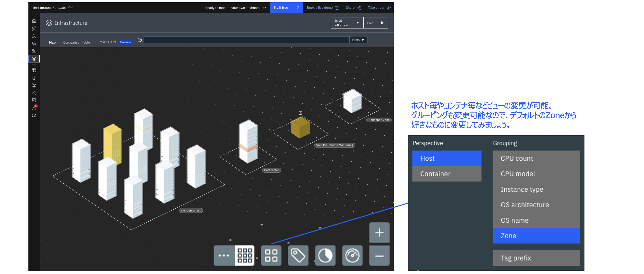Viewport: 644px width, 274px height.
Task: Choose Zone grouping option
Action: tap(536, 236)
